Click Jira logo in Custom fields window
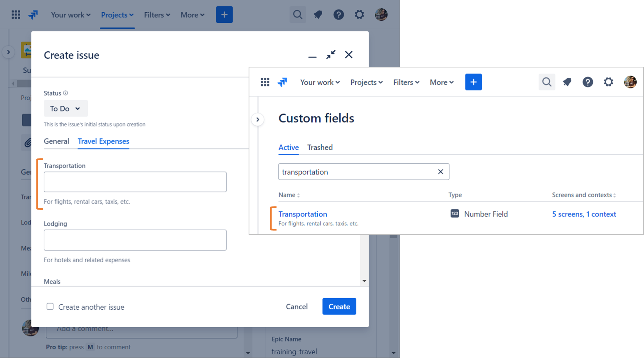Viewport: 644px width, 358px height. (282, 82)
